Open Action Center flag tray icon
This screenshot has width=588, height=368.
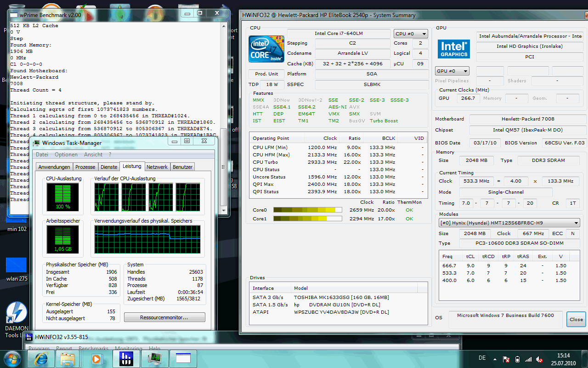[507, 359]
